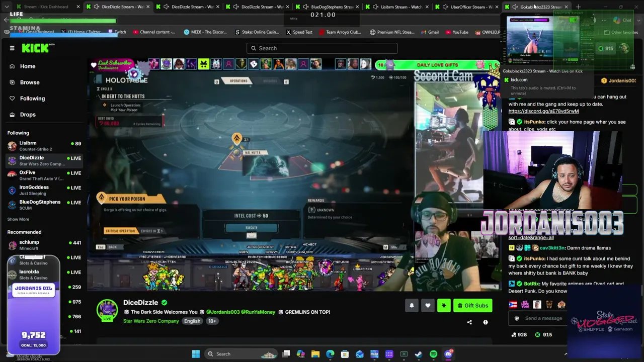Viewport: 644px width, 362px height.
Task: Open the Premium NFL Stream bookmark
Action: [392, 32]
